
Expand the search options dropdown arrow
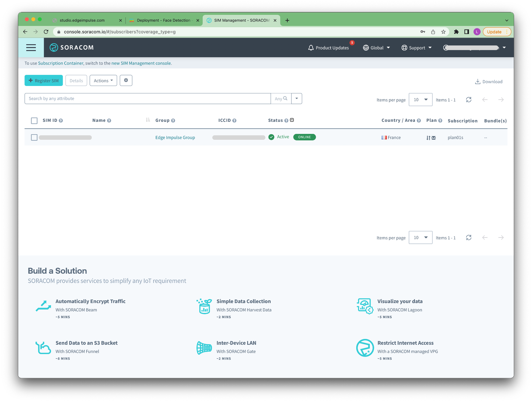pyautogui.click(x=297, y=99)
